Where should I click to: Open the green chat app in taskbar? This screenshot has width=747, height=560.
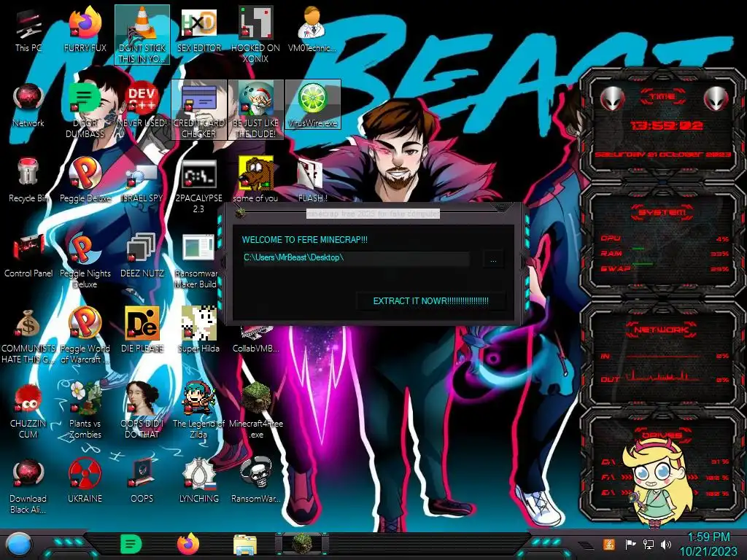(131, 544)
